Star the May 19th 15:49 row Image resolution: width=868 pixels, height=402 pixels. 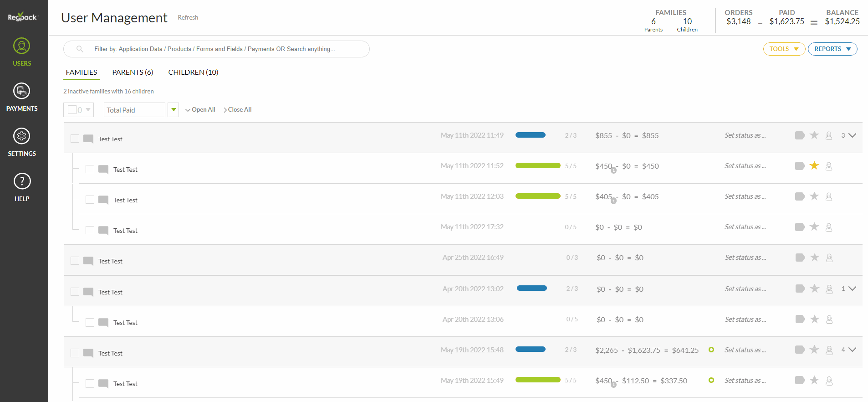point(815,380)
